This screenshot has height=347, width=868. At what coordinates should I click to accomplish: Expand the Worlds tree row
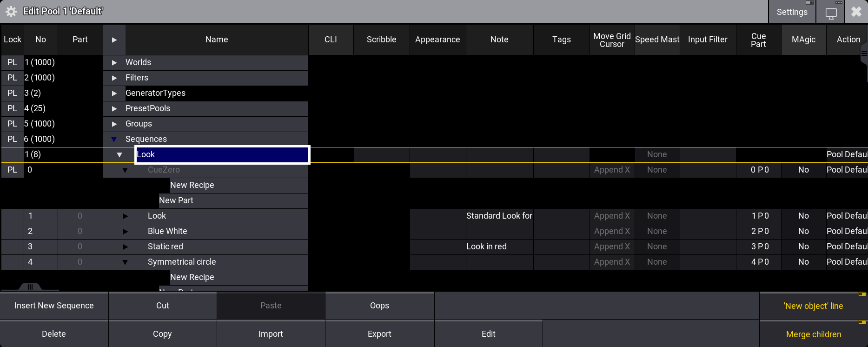click(x=114, y=62)
